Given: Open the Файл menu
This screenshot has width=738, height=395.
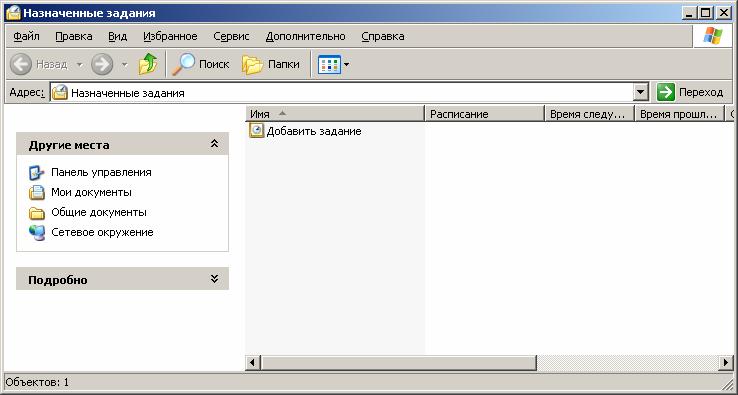Looking at the screenshot, I should point(26,36).
